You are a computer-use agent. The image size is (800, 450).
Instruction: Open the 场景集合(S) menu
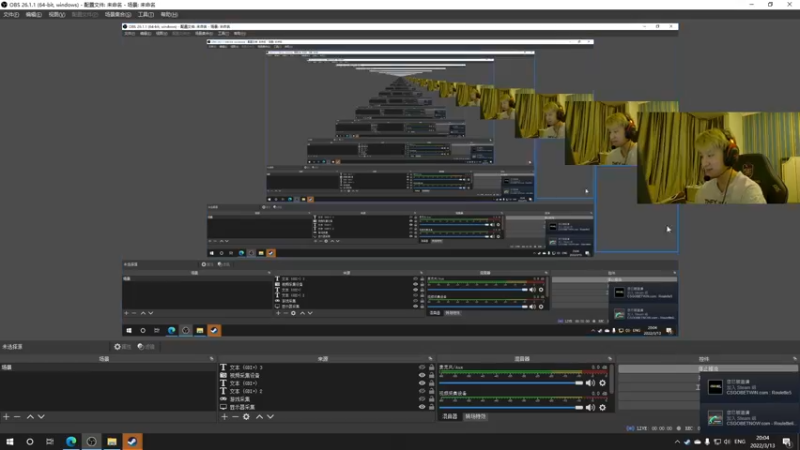pyautogui.click(x=118, y=15)
